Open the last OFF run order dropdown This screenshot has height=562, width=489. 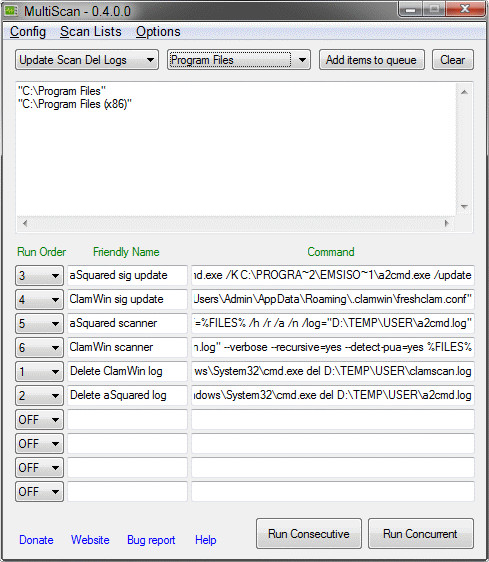pyautogui.click(x=39, y=492)
